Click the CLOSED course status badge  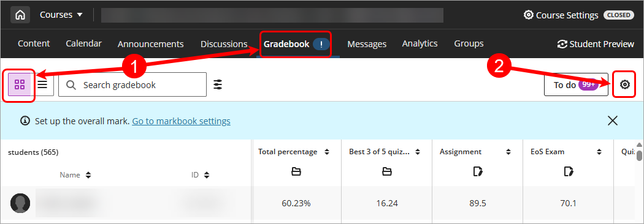pos(618,15)
